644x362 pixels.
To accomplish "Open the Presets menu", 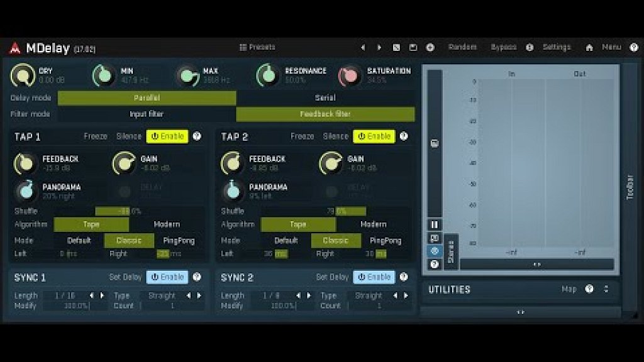I will tap(257, 47).
